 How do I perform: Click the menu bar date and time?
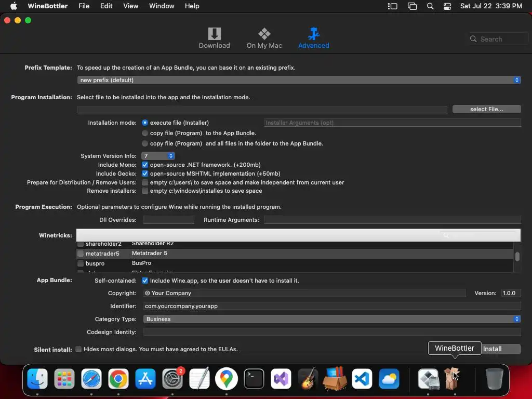click(491, 6)
